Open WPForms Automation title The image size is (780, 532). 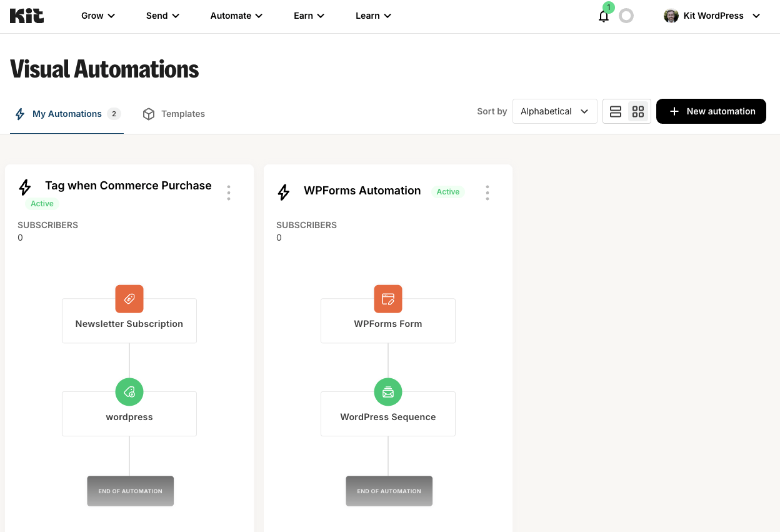tap(362, 191)
